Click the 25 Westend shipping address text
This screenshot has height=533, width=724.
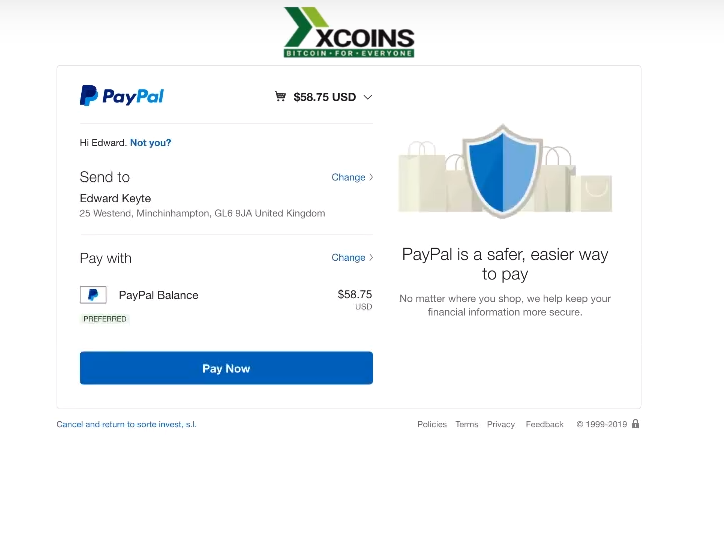(202, 213)
